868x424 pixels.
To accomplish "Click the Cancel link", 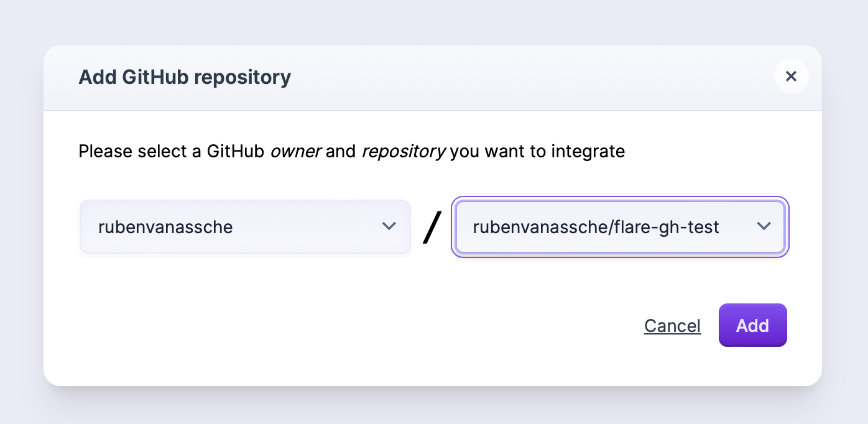I will coord(672,326).
